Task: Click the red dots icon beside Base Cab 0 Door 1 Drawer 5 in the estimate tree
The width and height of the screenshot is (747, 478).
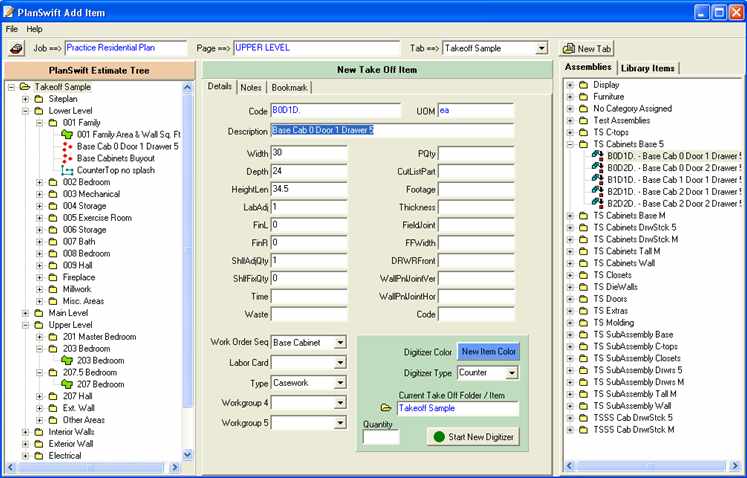Action: 67,147
